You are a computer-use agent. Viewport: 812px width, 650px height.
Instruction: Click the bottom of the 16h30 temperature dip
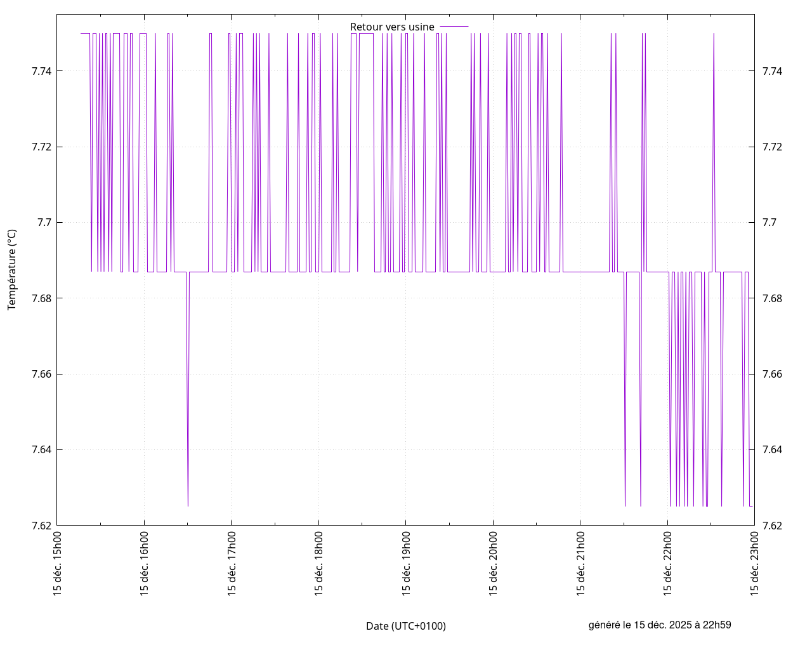[x=188, y=505]
